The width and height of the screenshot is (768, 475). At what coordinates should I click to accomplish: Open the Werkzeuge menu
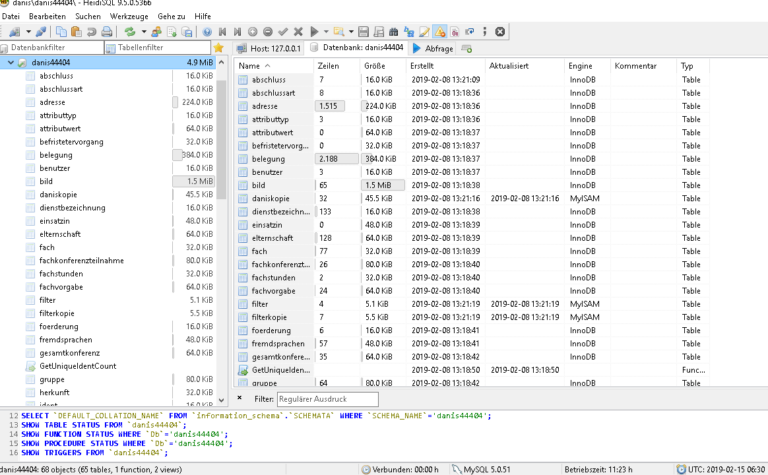point(129,17)
